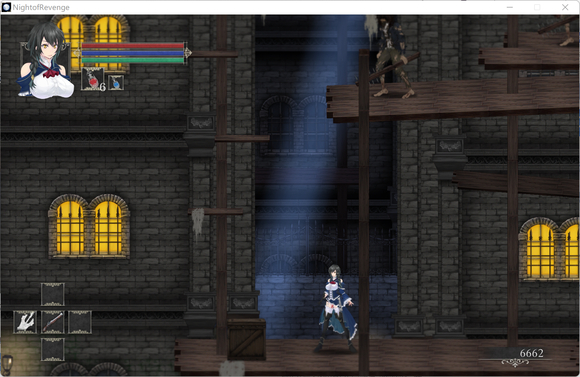Click the red health bar
The height and width of the screenshot is (377, 580).
point(133,46)
